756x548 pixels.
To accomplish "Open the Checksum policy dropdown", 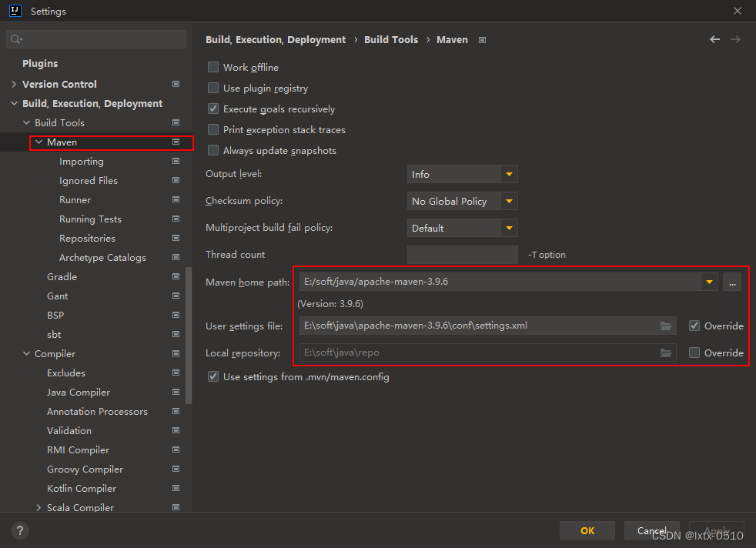I will click(463, 201).
